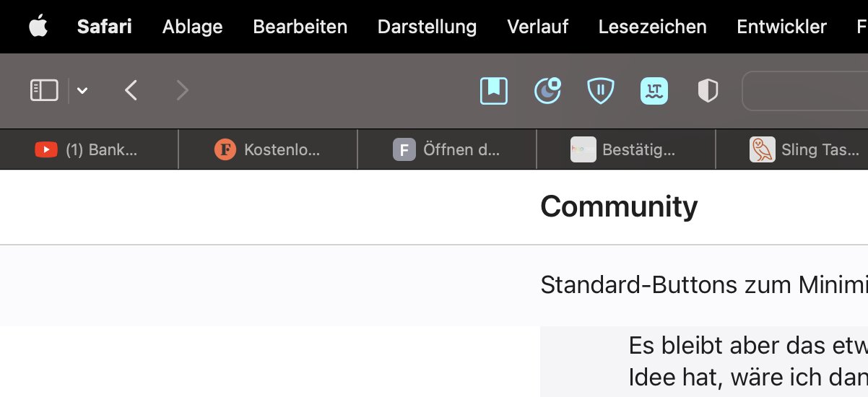Screen dimensions: 868x397
Task: Click the Community heading link
Action: tap(619, 206)
